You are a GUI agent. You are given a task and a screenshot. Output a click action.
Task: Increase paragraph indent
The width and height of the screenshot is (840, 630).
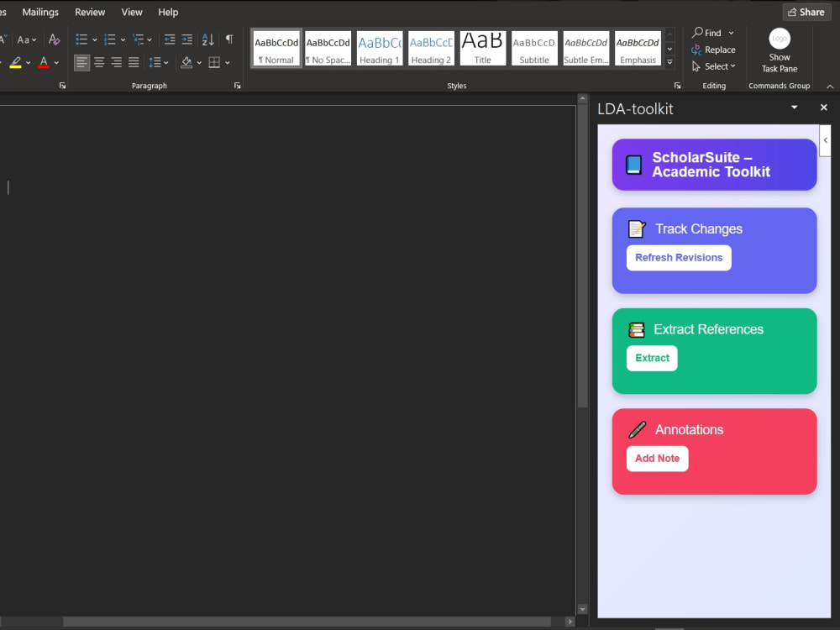tap(187, 39)
